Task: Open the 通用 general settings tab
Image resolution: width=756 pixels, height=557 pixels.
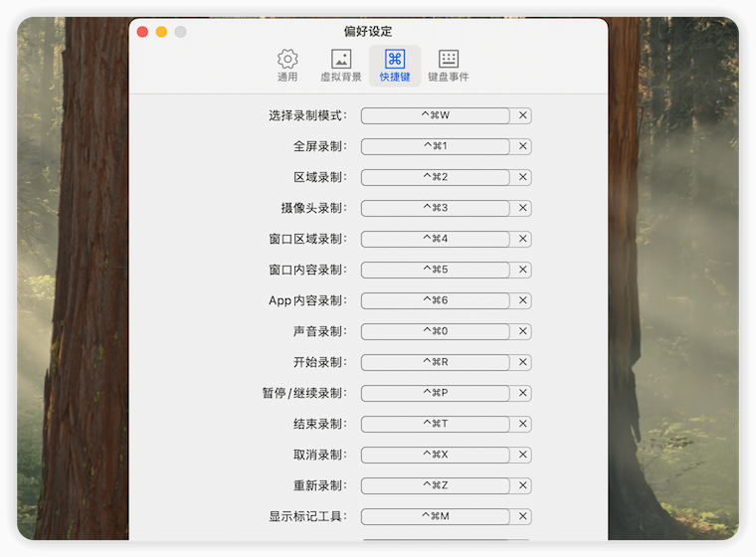Action: coord(287,66)
